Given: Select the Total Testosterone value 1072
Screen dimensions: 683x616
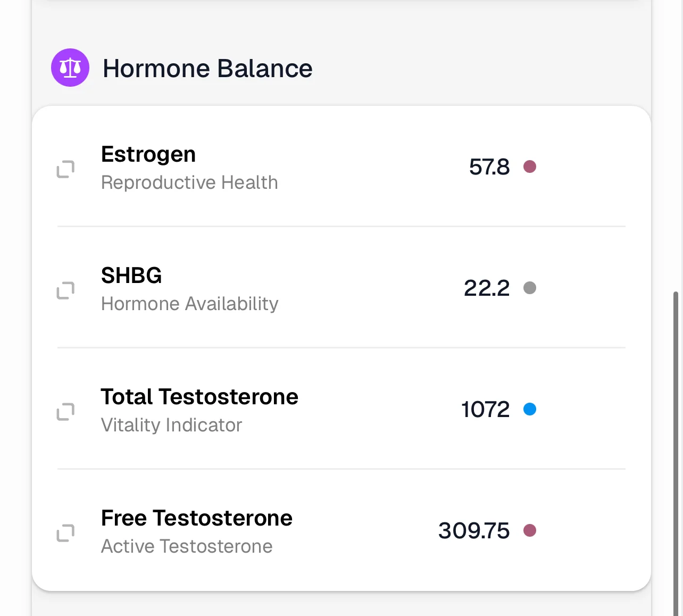Looking at the screenshot, I should tap(485, 410).
